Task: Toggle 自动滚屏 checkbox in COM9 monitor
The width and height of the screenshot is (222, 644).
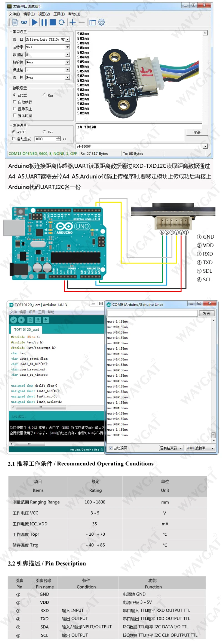Action: (111, 448)
